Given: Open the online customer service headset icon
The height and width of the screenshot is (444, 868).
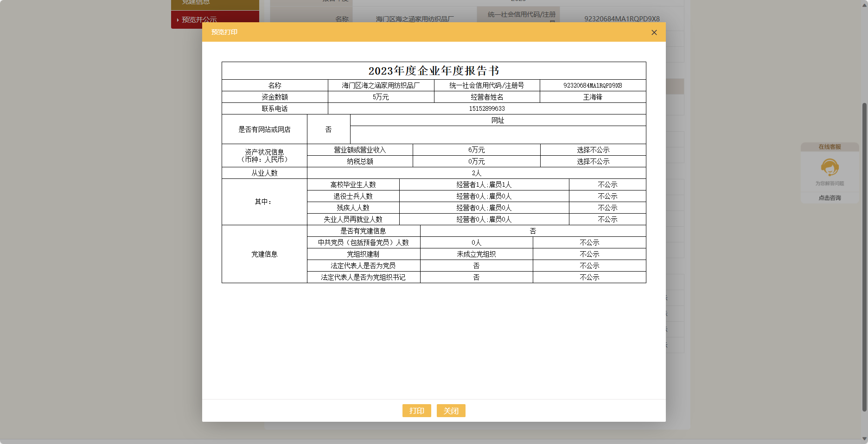Looking at the screenshot, I should [x=830, y=167].
